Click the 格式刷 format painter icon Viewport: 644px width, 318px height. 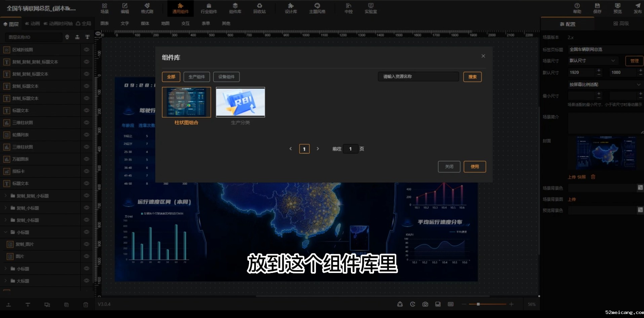pyautogui.click(x=147, y=8)
